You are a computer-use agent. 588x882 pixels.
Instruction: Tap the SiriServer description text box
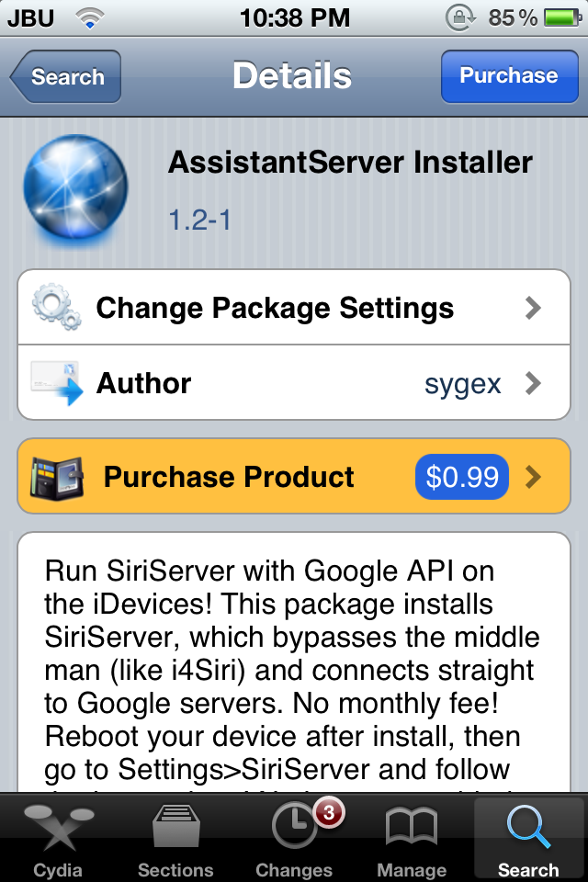[294, 662]
